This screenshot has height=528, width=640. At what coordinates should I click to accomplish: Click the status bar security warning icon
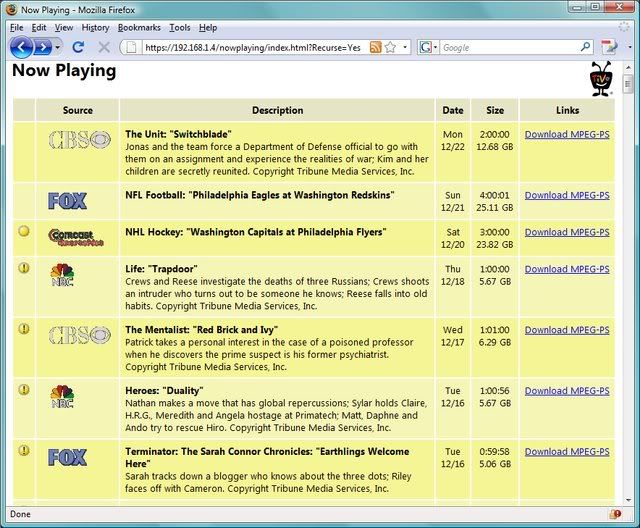(x=615, y=514)
